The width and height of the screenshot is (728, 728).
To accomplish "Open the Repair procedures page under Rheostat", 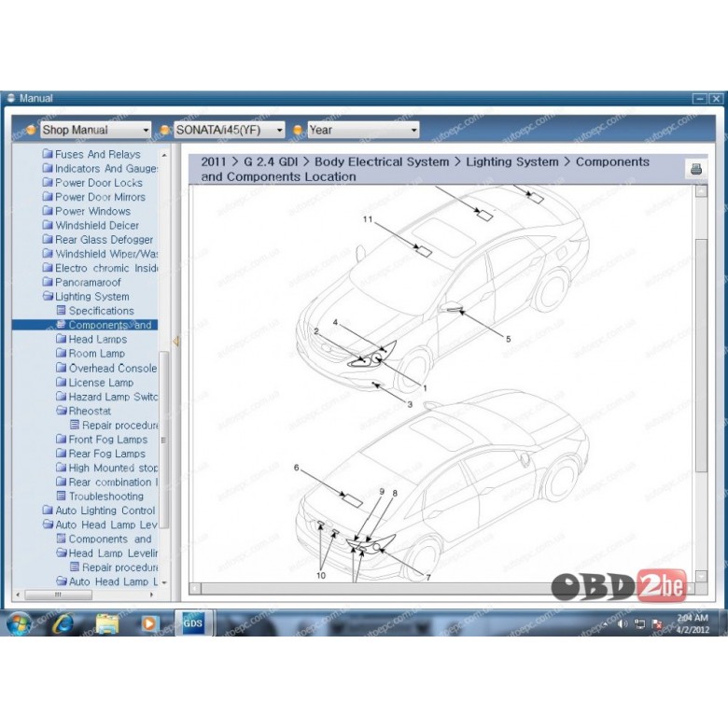I will 114,426.
